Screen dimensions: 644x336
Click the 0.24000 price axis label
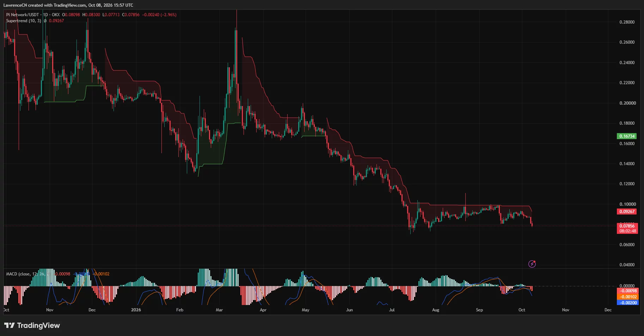pos(627,63)
